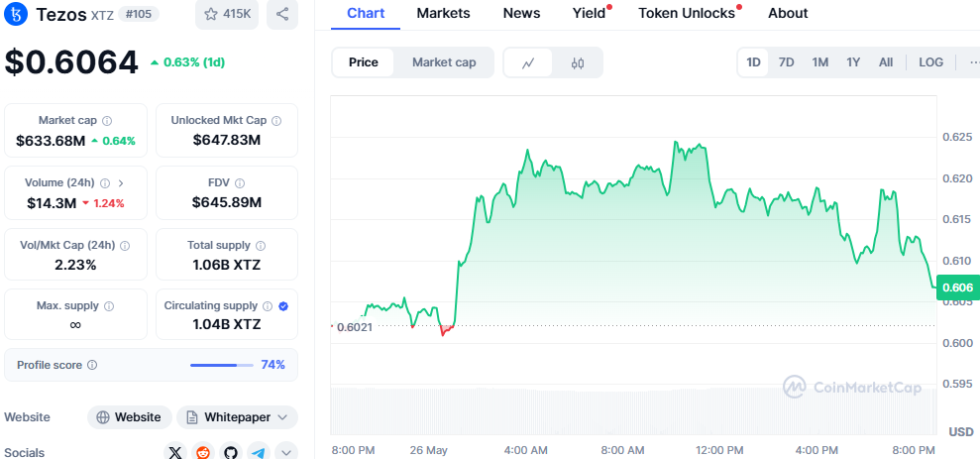Expand more socials chevron

point(286,452)
